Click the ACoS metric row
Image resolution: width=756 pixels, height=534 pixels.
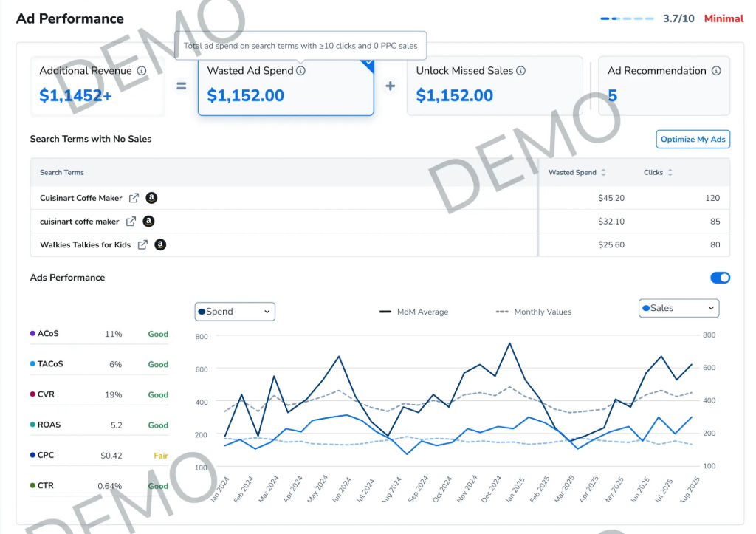[x=99, y=334]
